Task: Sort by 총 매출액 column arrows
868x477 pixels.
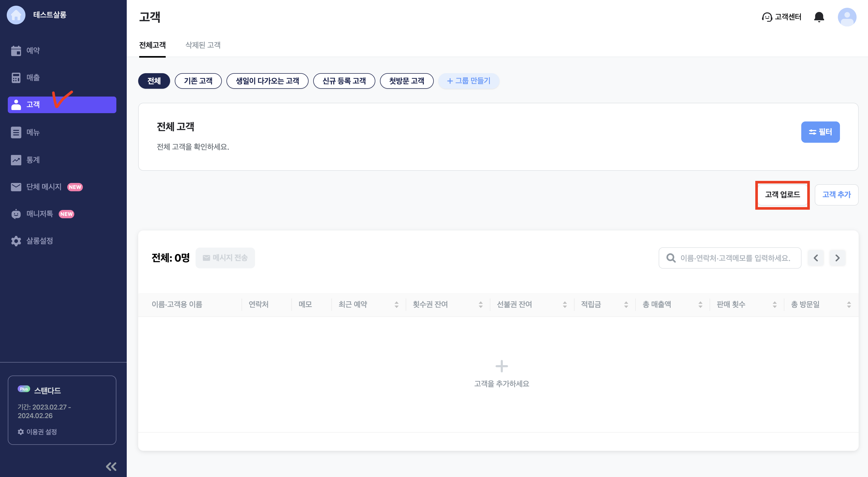Action: click(700, 305)
